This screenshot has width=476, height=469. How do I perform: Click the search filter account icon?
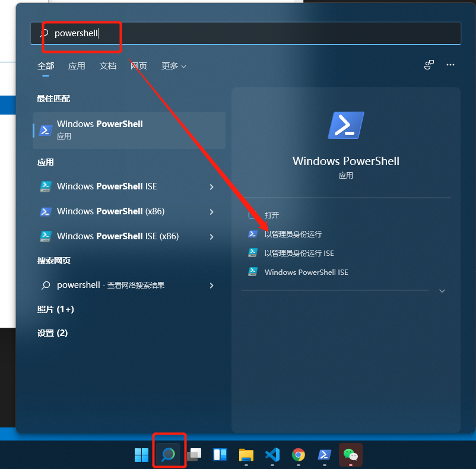[429, 65]
